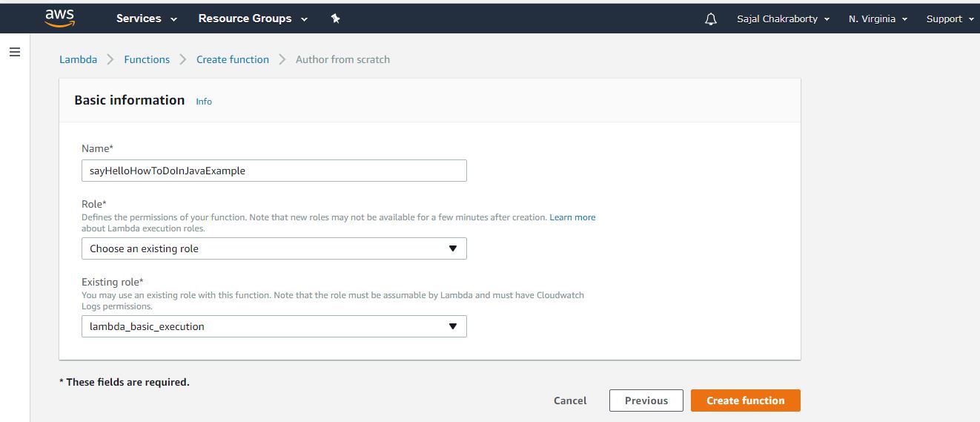Open the N. Virginia region selector
Screen dimensions: 980x422
pos(878,19)
